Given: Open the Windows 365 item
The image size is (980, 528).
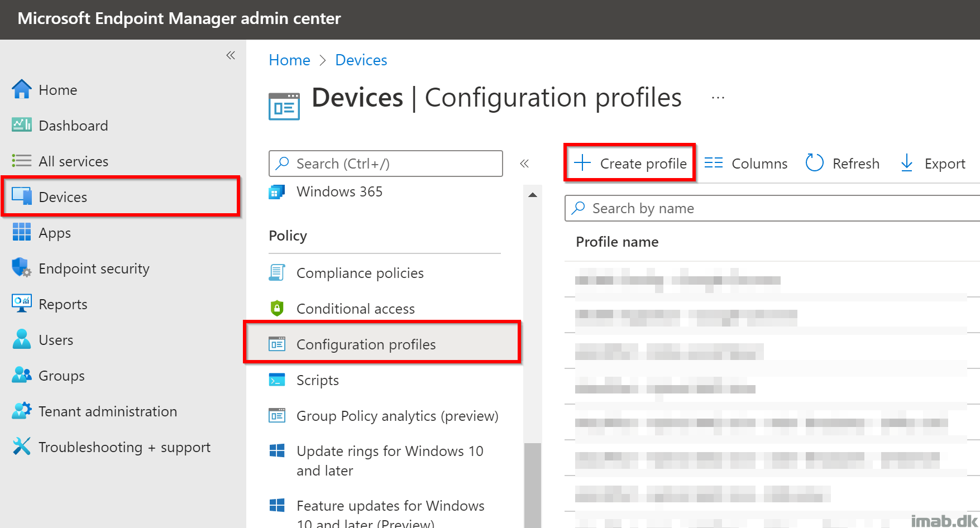Looking at the screenshot, I should point(340,191).
